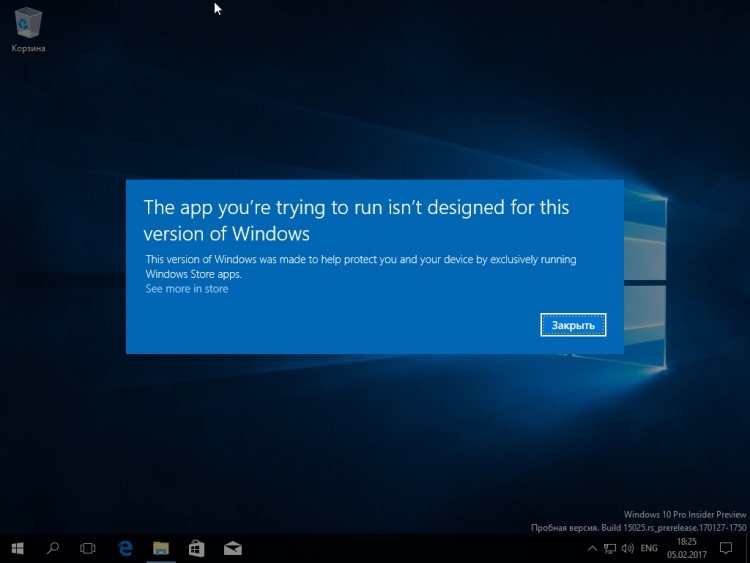Screen dimensions: 750x563
Task: Click the dialog description text about Windows Store apps
Action: coord(360,266)
